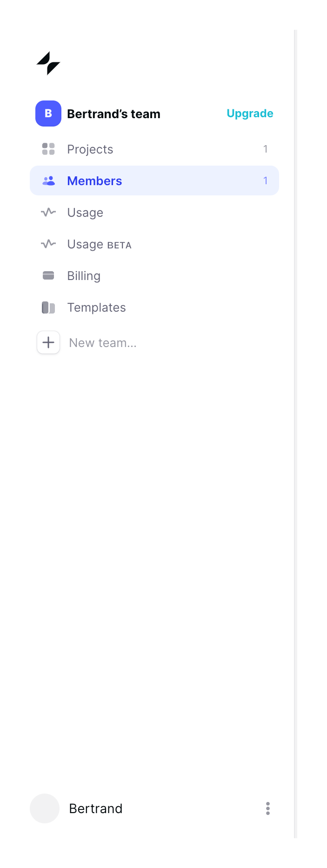Navigate to the Billing section
Screen dimensions: 327x868
[84, 275]
